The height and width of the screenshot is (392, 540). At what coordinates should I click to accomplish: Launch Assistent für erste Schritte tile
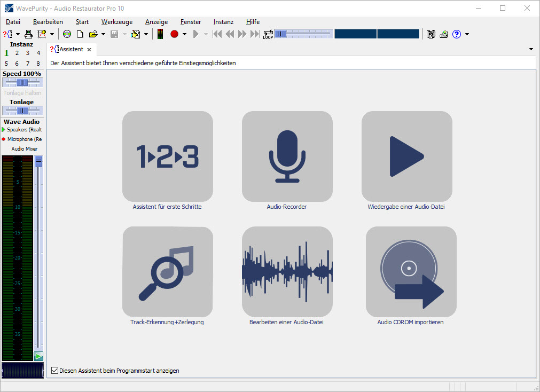pyautogui.click(x=168, y=156)
